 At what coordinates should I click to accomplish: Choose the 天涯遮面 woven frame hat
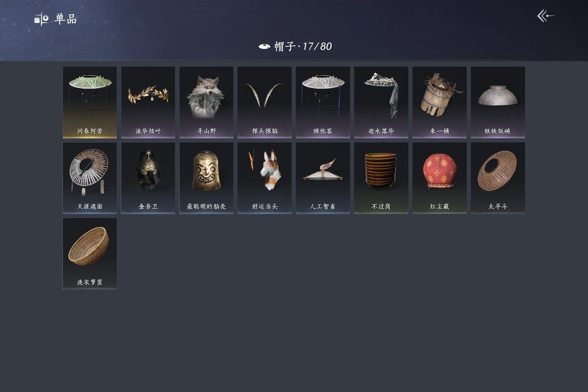coord(90,178)
